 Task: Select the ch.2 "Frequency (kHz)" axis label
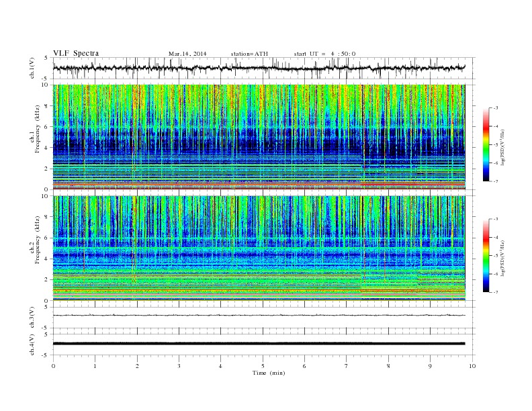tap(38, 239)
